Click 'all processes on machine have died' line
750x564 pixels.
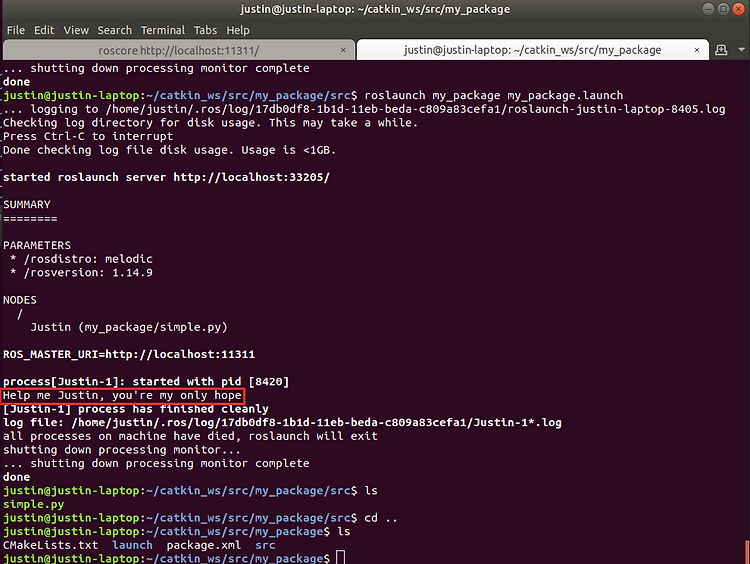[190, 436]
